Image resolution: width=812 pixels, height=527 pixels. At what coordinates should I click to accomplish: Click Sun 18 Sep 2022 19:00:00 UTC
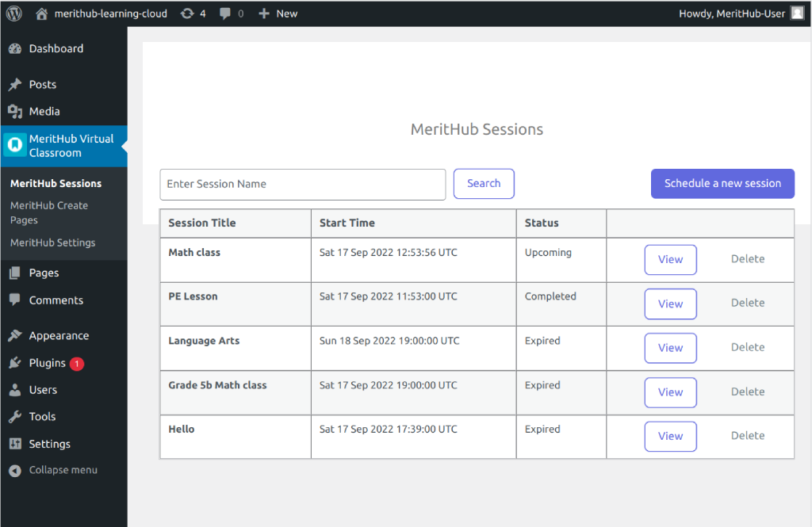click(389, 341)
